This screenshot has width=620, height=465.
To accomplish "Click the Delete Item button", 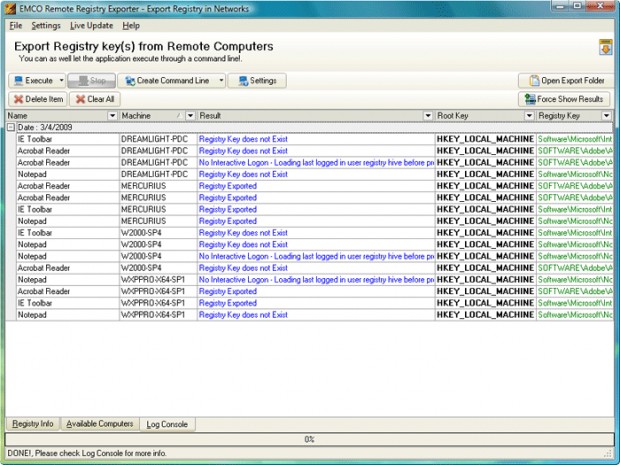I will point(38,99).
